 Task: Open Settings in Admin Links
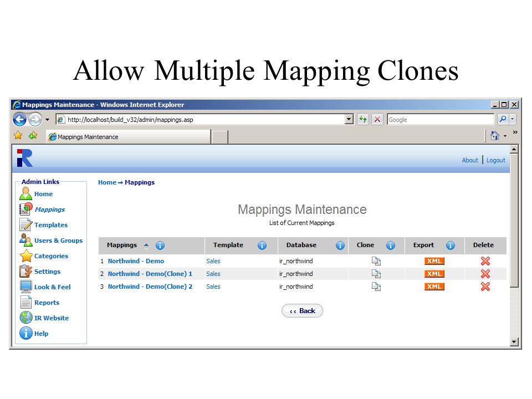pyautogui.click(x=48, y=272)
